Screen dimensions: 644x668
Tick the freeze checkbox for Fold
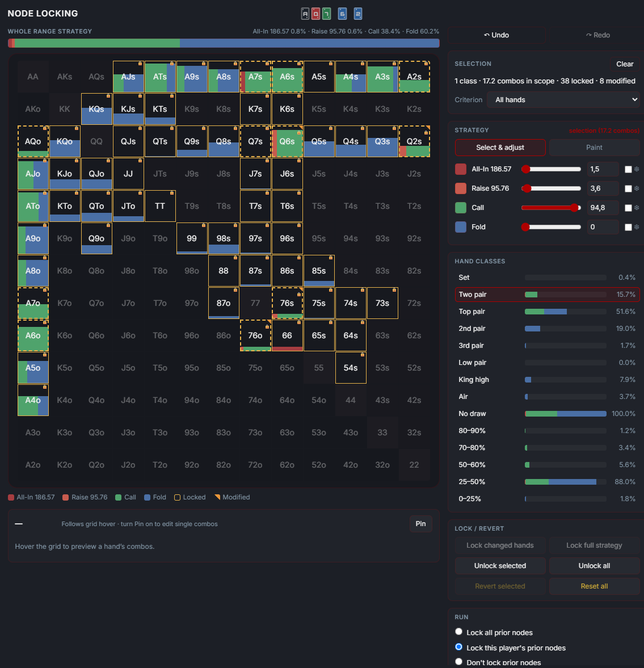pos(628,227)
